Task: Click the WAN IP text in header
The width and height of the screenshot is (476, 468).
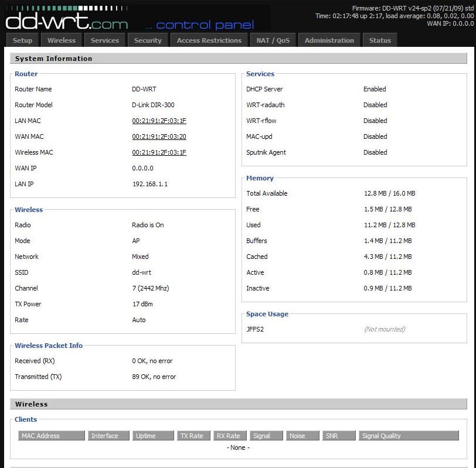Action: (450, 23)
